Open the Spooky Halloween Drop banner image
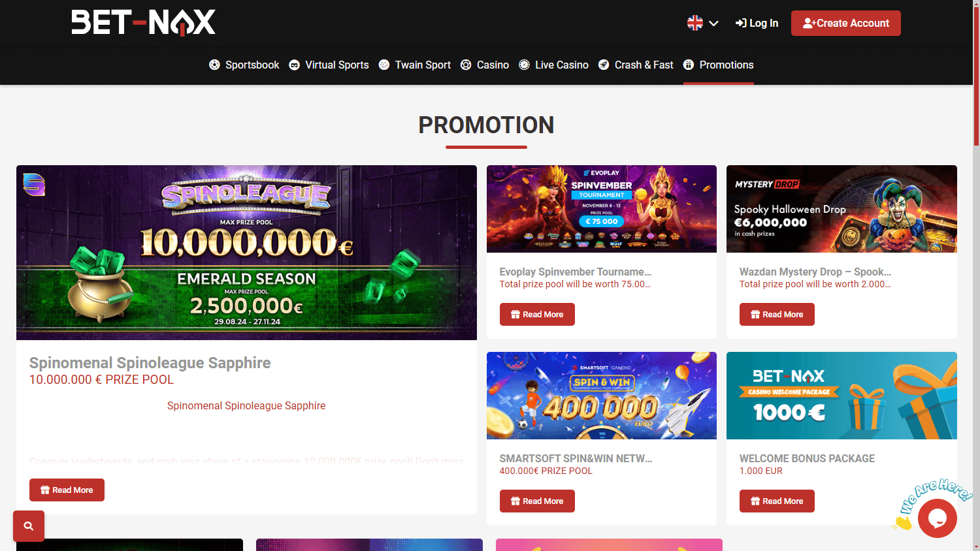This screenshot has width=980, height=551. pyautogui.click(x=841, y=209)
